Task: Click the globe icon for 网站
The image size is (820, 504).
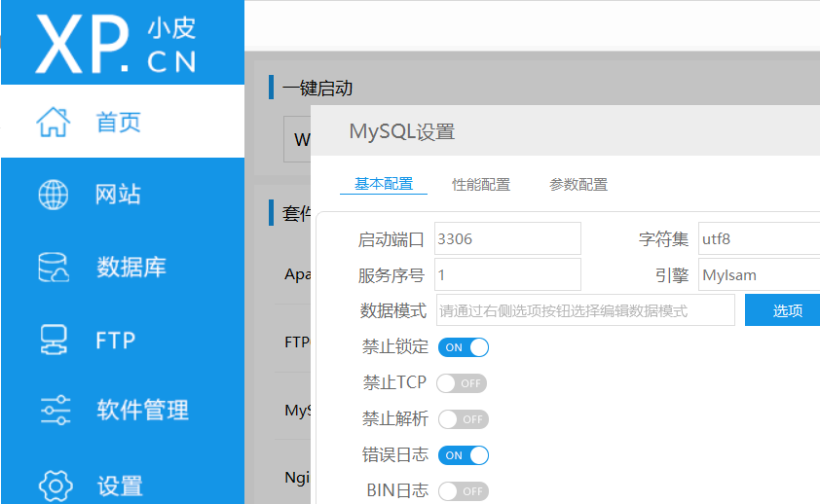Action: (x=54, y=195)
